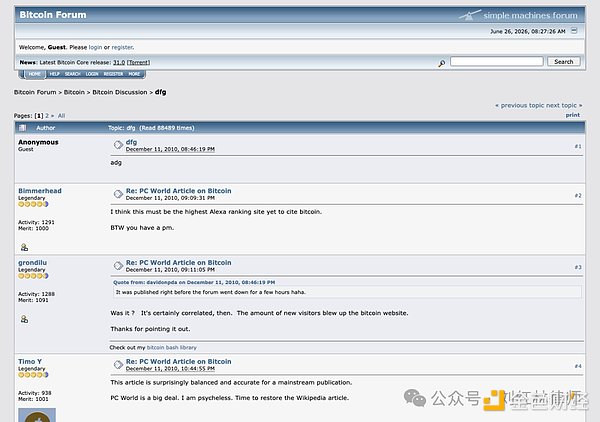The width and height of the screenshot is (600, 422).
Task: Open the Torrent link in News
Action: pyautogui.click(x=139, y=62)
